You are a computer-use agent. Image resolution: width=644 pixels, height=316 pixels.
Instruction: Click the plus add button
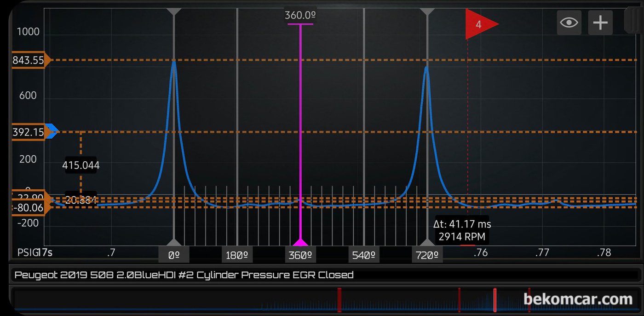point(600,23)
